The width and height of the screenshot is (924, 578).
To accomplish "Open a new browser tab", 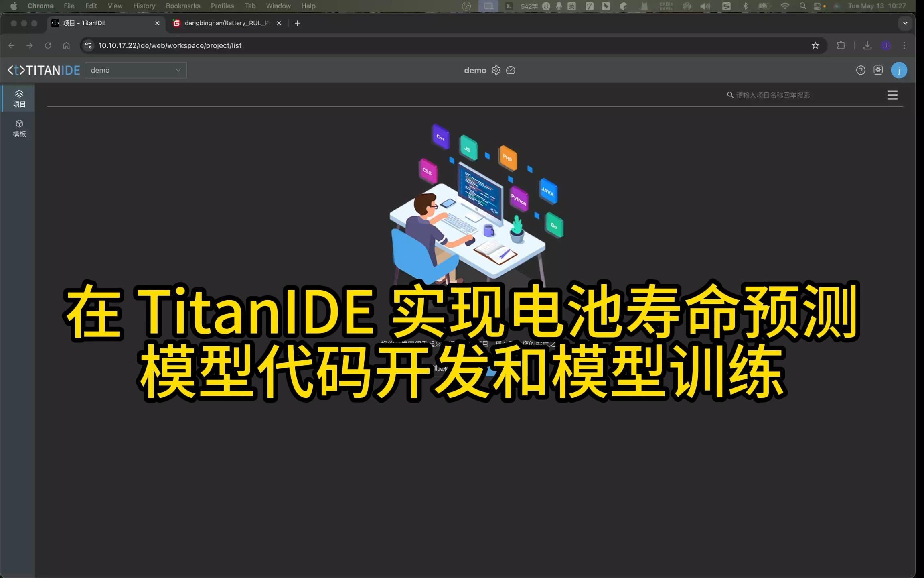I will point(297,23).
